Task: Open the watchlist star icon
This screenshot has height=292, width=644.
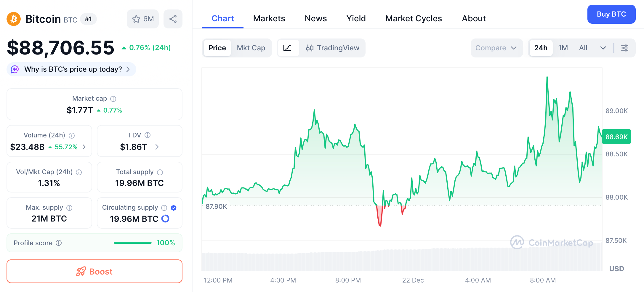Action: click(x=136, y=19)
